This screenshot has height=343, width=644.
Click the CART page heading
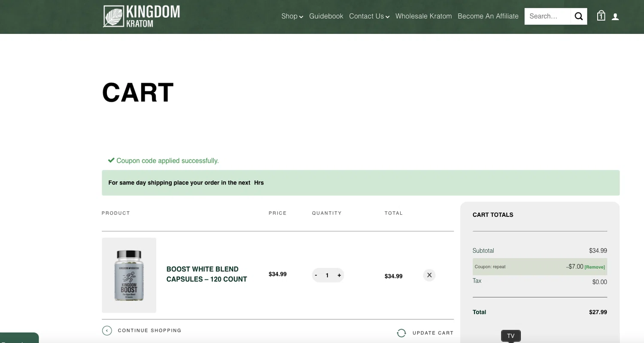pyautogui.click(x=138, y=92)
